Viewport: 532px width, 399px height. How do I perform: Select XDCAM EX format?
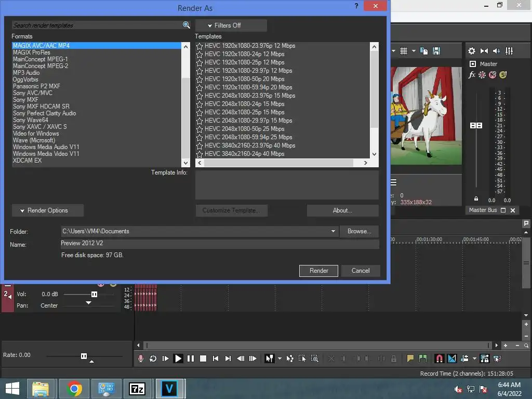pyautogui.click(x=97, y=161)
